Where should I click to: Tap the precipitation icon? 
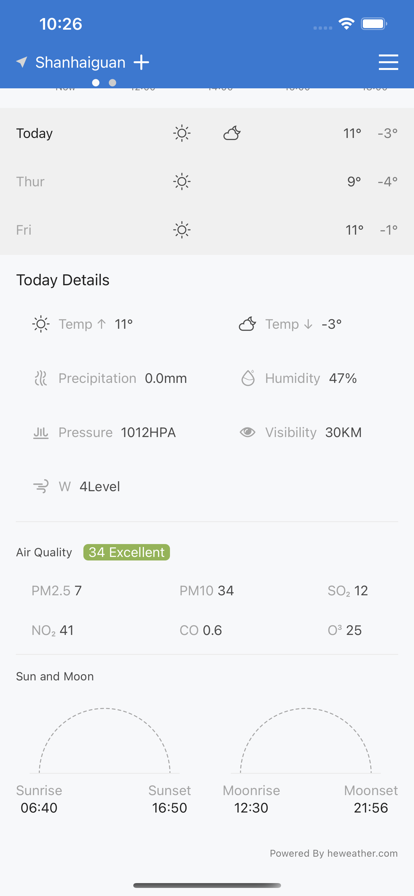41,378
